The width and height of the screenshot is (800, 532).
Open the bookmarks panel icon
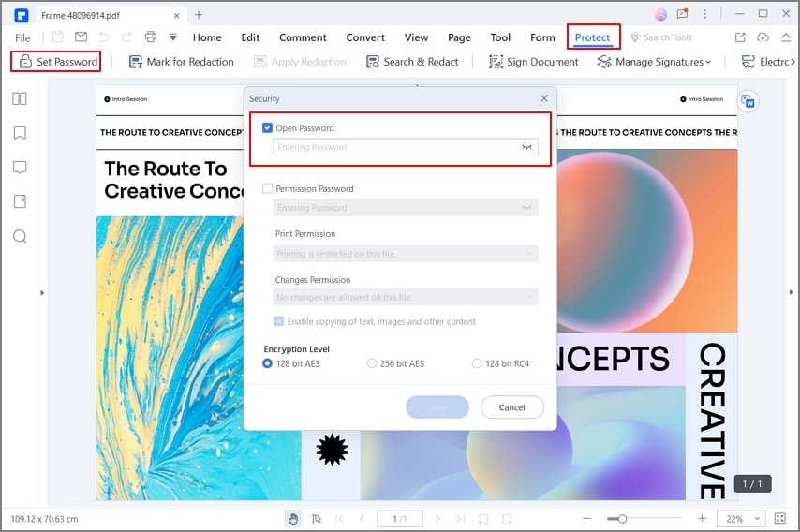click(20, 133)
